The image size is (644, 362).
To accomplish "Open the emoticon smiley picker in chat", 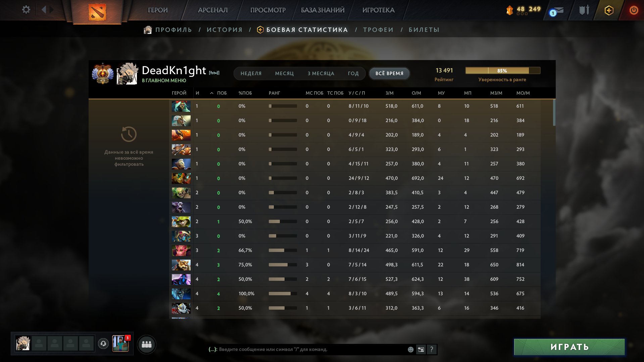I will pyautogui.click(x=410, y=349).
